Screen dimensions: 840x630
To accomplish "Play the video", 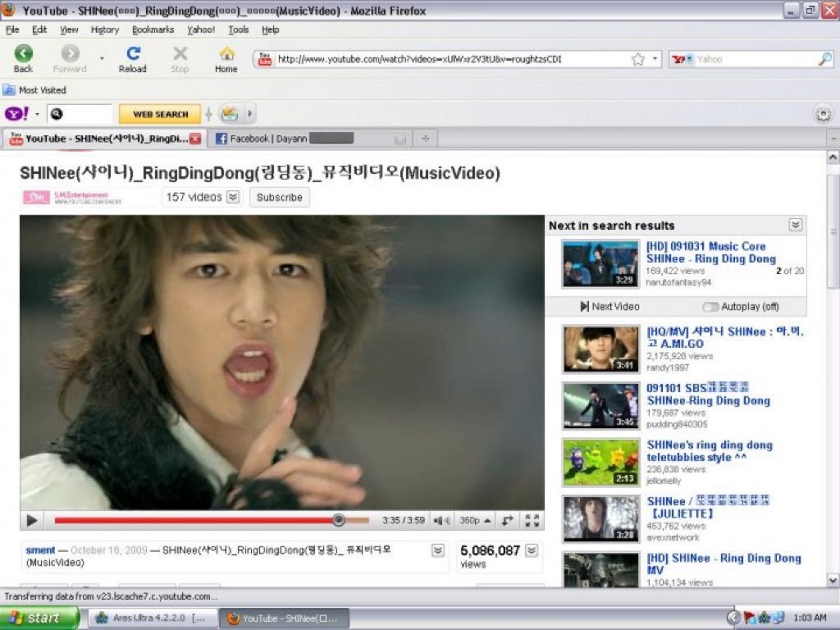I will tap(32, 520).
